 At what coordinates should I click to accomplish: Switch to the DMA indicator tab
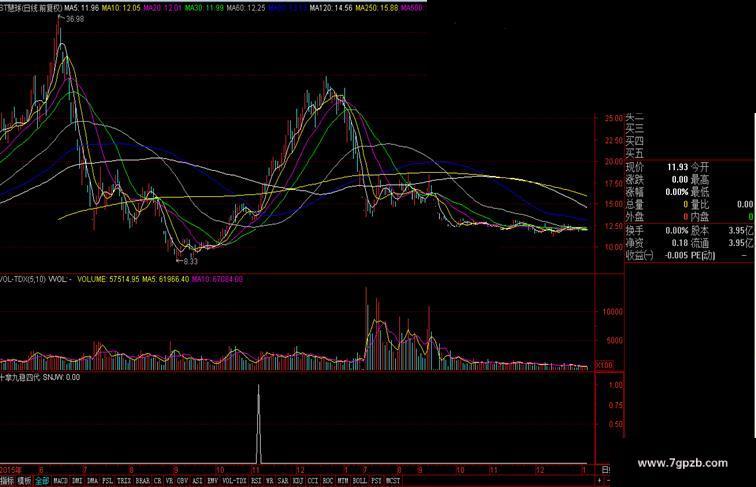pyautogui.click(x=92, y=481)
